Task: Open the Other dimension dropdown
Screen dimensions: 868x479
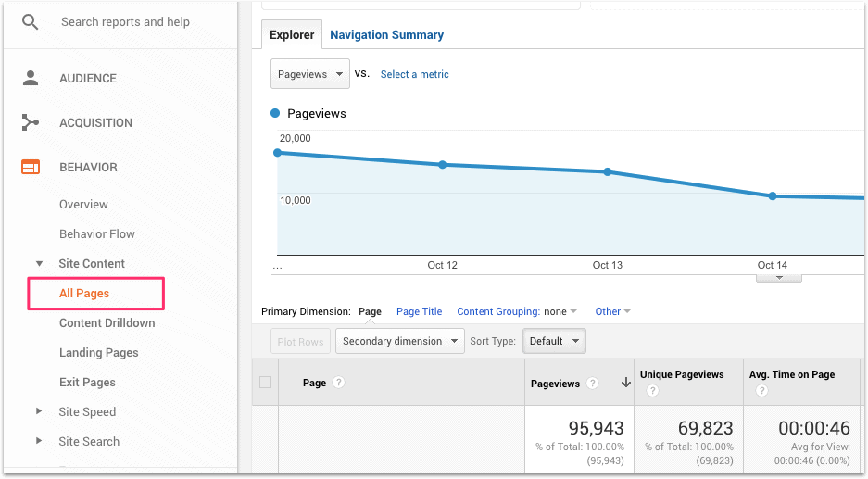Action: [x=613, y=311]
